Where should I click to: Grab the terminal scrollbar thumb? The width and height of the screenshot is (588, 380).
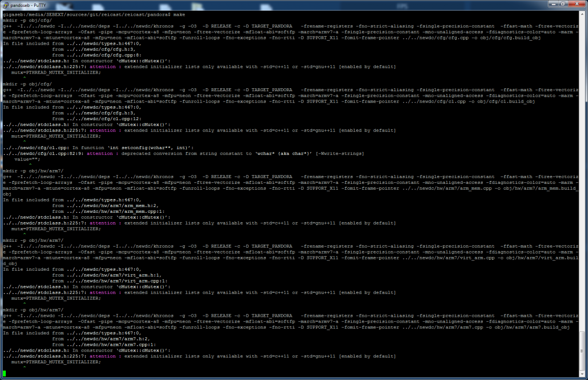[x=582, y=350]
